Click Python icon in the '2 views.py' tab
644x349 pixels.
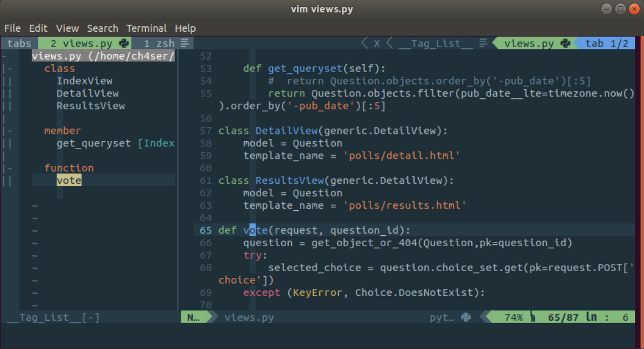point(124,43)
